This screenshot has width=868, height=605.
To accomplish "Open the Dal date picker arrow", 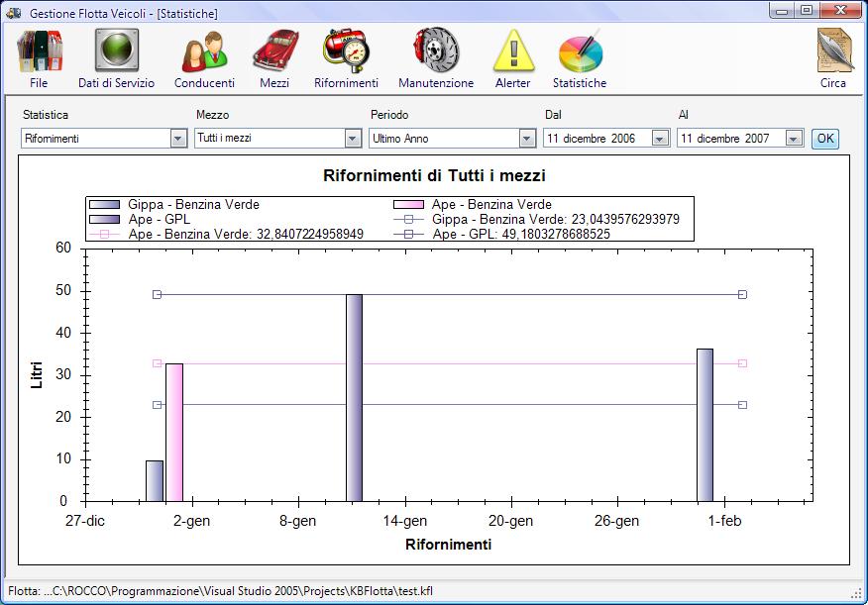I will pyautogui.click(x=660, y=139).
